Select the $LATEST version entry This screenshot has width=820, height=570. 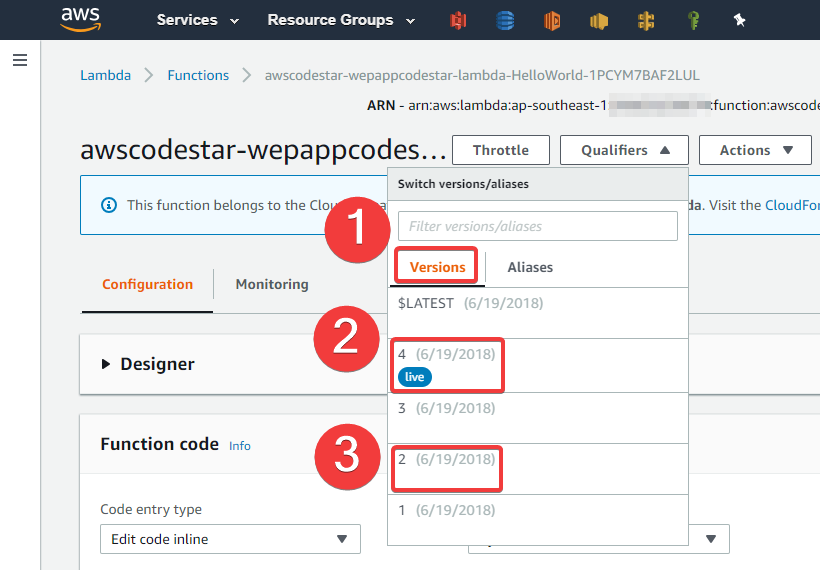(538, 313)
